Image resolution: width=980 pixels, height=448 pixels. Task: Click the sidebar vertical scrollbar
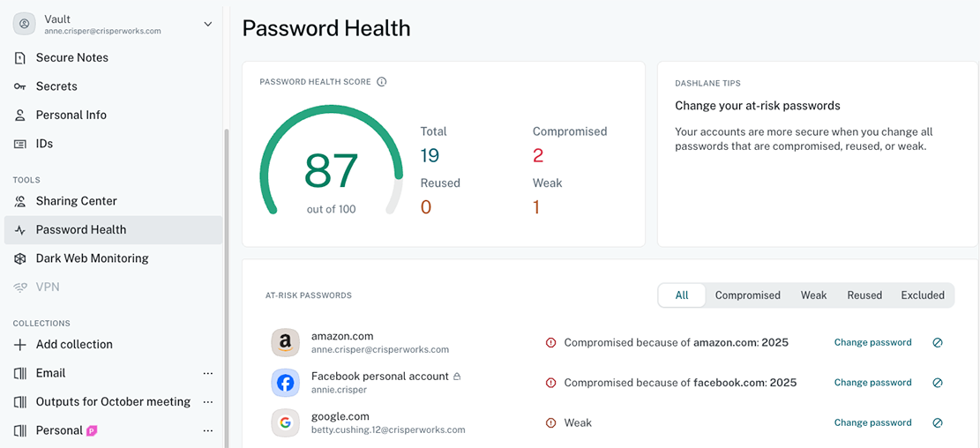pyautogui.click(x=226, y=287)
